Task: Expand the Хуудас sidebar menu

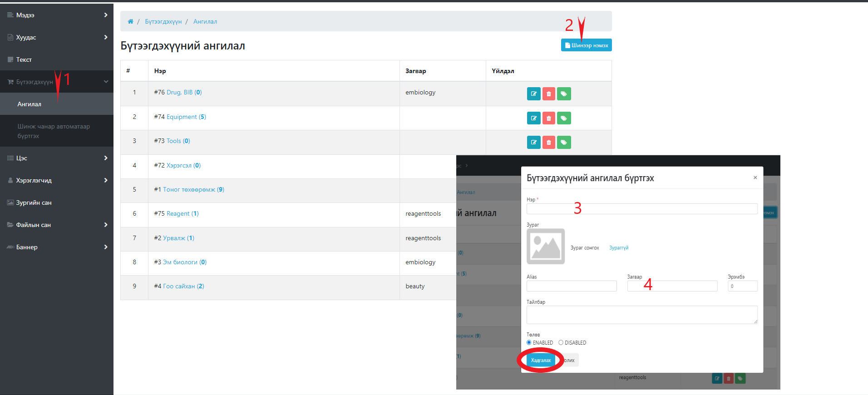Action: coord(56,37)
